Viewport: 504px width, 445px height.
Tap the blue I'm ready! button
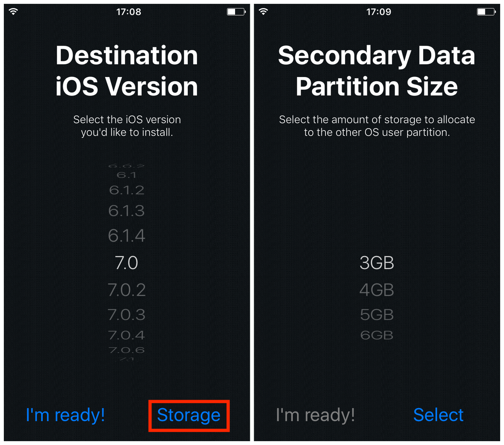(x=65, y=415)
